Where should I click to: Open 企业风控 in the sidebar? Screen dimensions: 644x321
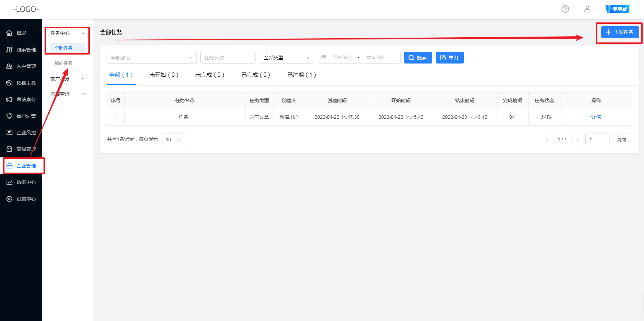pyautogui.click(x=21, y=133)
